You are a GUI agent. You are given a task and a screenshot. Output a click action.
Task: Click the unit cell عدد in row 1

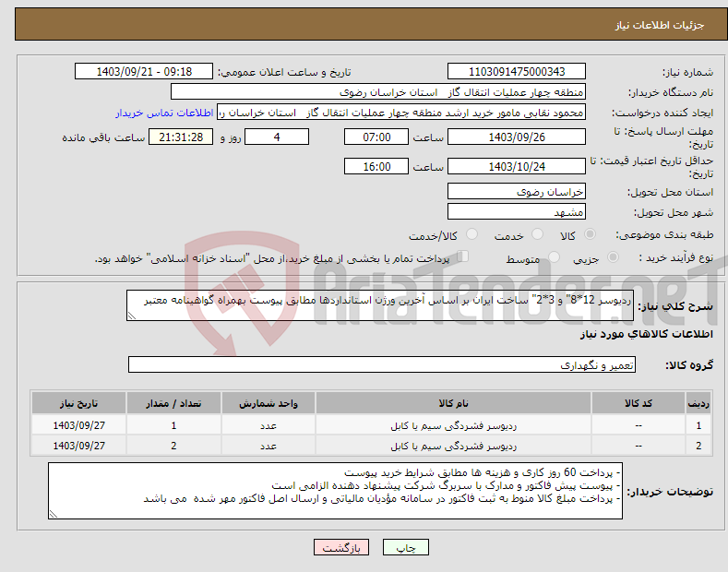[x=269, y=425]
